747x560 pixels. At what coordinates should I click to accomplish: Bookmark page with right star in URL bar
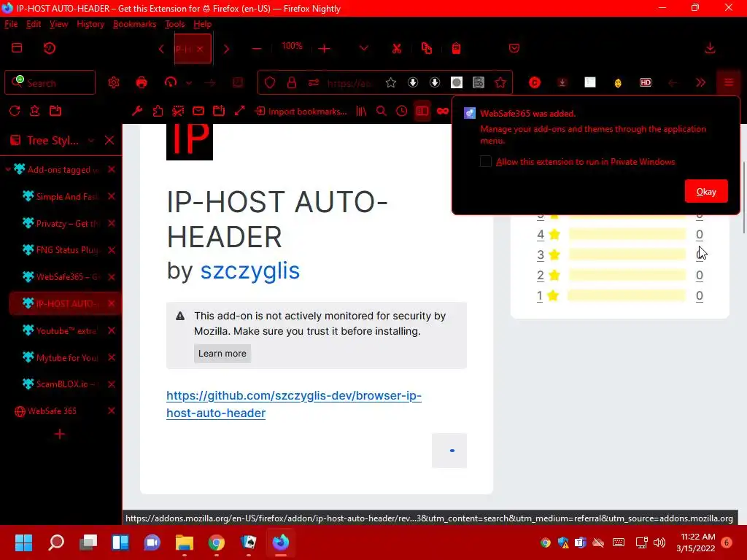pos(500,83)
